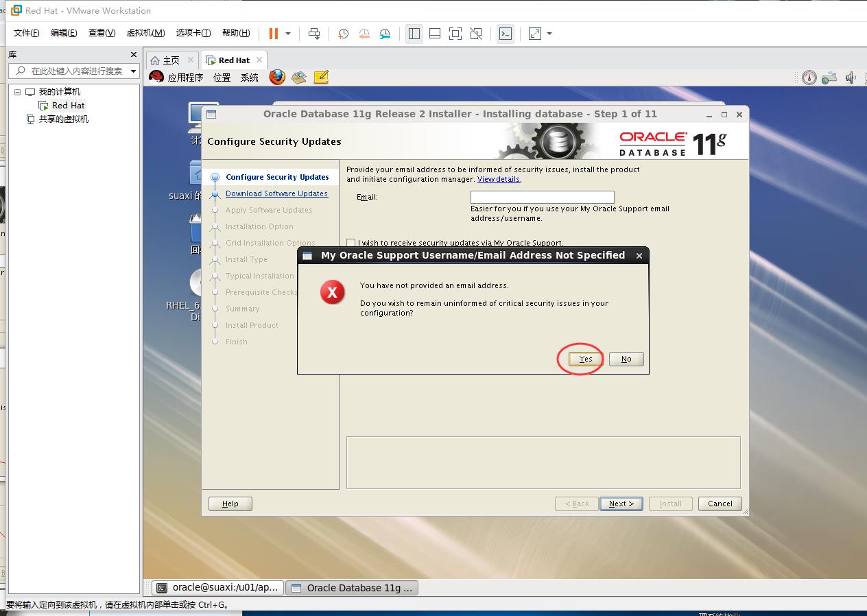Open the 编辑(E) menu

tap(64, 33)
